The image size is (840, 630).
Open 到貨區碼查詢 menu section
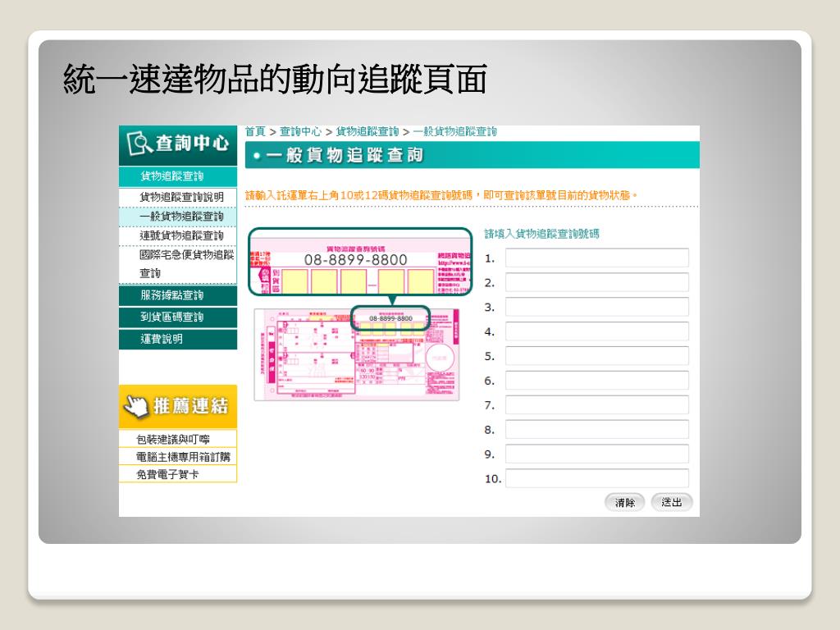pyautogui.click(x=178, y=317)
